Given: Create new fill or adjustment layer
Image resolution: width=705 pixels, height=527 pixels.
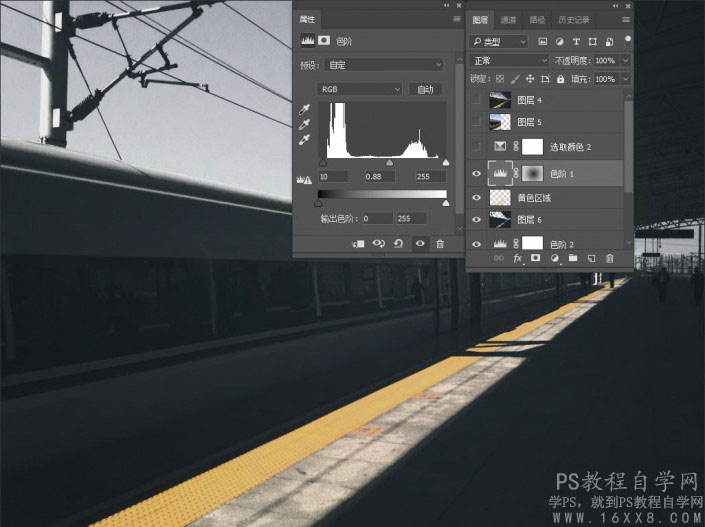Looking at the screenshot, I should pyautogui.click(x=554, y=259).
